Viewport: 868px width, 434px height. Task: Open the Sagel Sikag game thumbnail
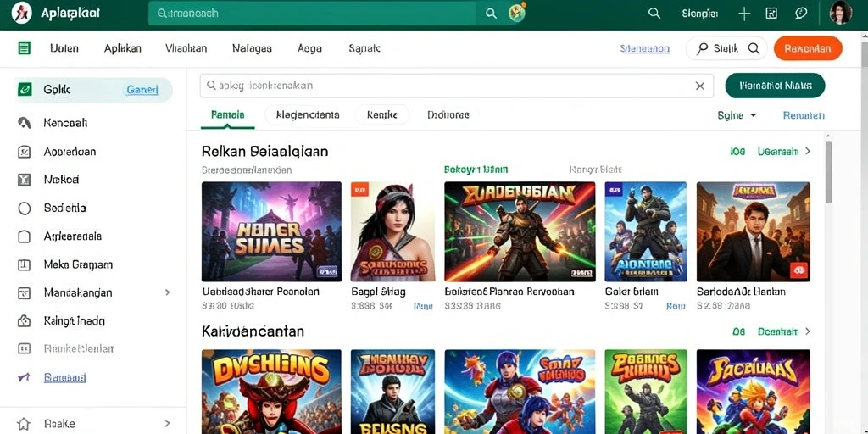click(392, 231)
